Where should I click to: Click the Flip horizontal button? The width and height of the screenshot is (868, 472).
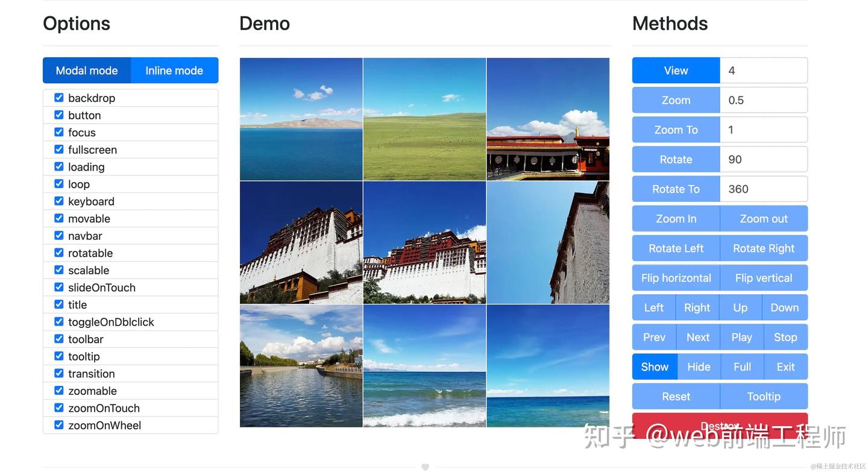click(x=676, y=278)
